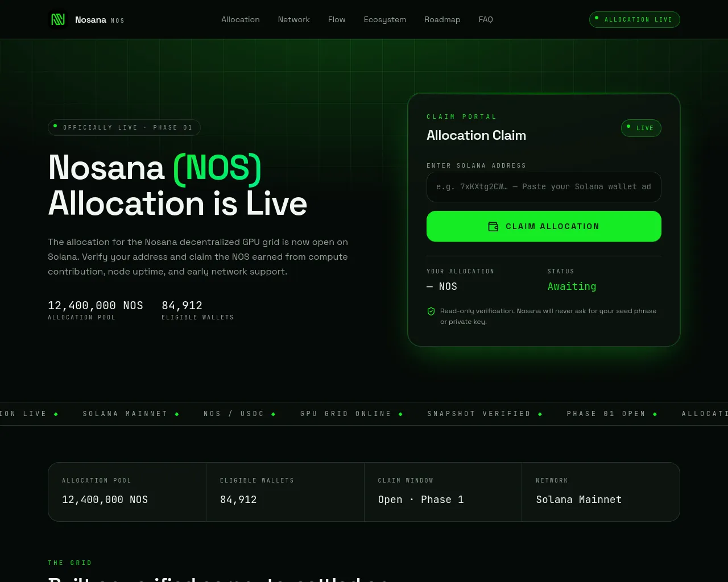Click the Live badge in the claim portal
The image size is (728, 582).
point(641,128)
